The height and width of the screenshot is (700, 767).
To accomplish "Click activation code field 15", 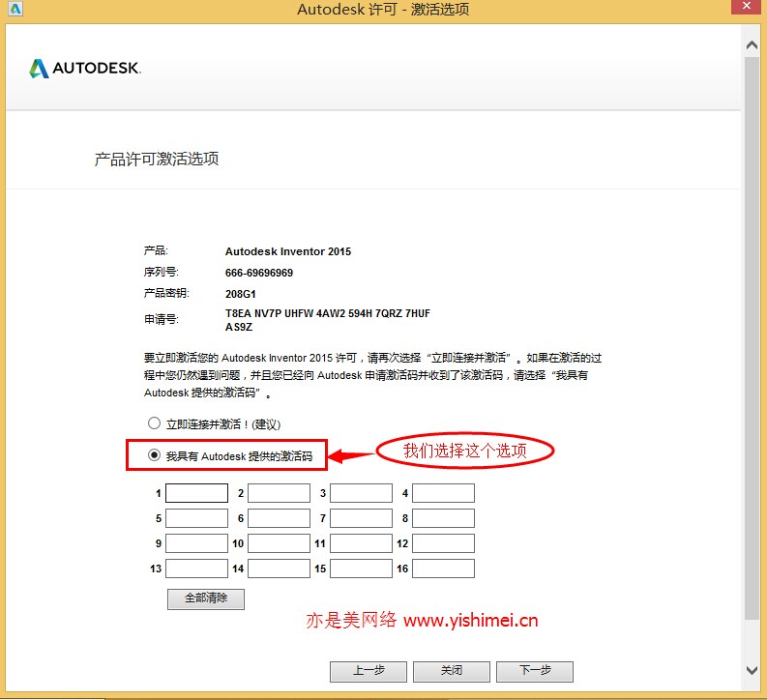I will [x=361, y=569].
